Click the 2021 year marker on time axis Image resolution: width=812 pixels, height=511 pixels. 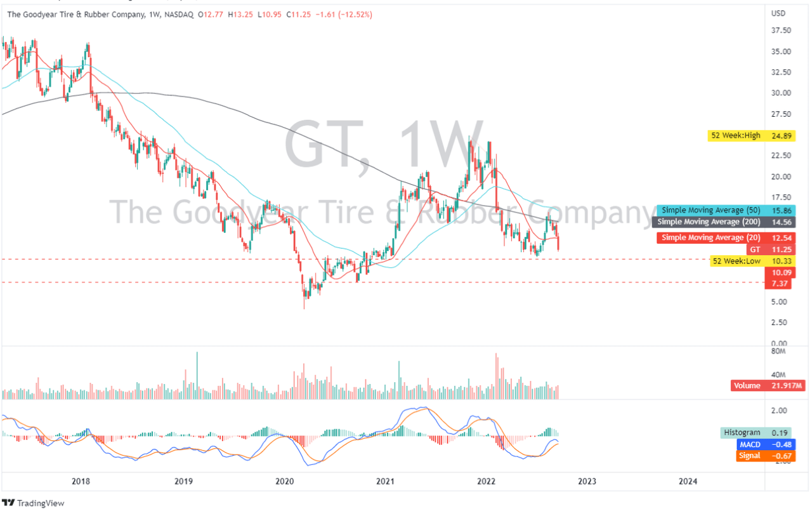385,481
